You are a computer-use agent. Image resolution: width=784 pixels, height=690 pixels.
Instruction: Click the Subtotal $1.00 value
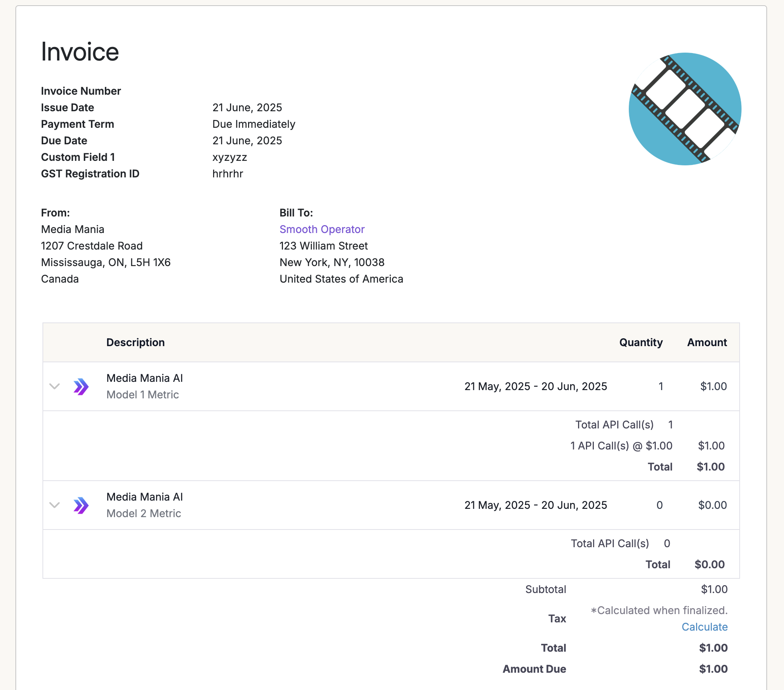coord(714,589)
